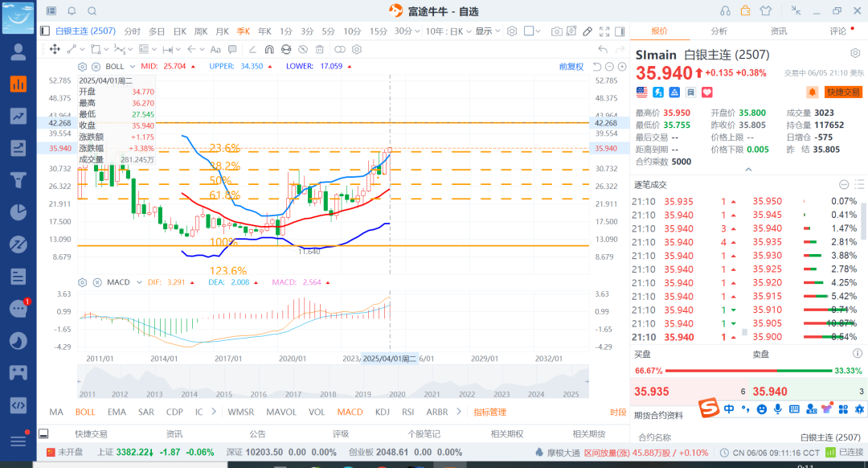The height and width of the screenshot is (468, 868).
Task: Collapse the quote details panel chevron
Action: pyautogui.click(x=748, y=170)
